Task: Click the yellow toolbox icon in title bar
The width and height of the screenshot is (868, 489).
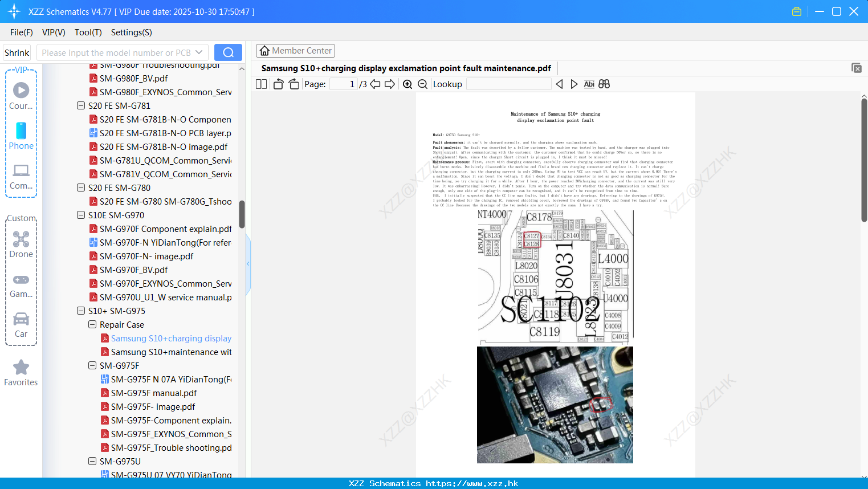Action: (x=797, y=11)
